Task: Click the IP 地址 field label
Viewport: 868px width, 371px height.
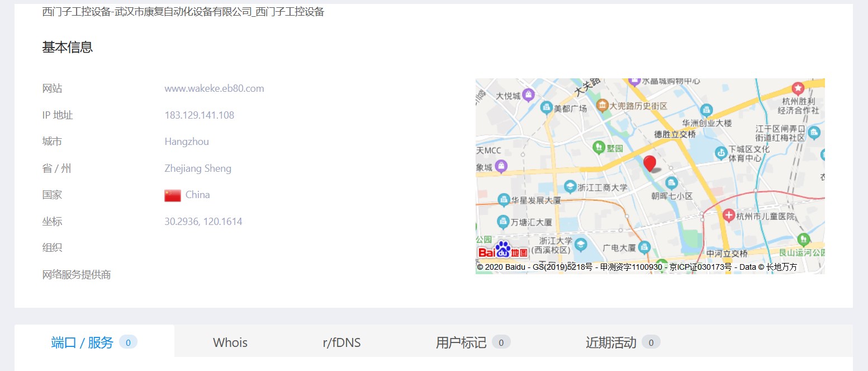Action: click(x=58, y=115)
